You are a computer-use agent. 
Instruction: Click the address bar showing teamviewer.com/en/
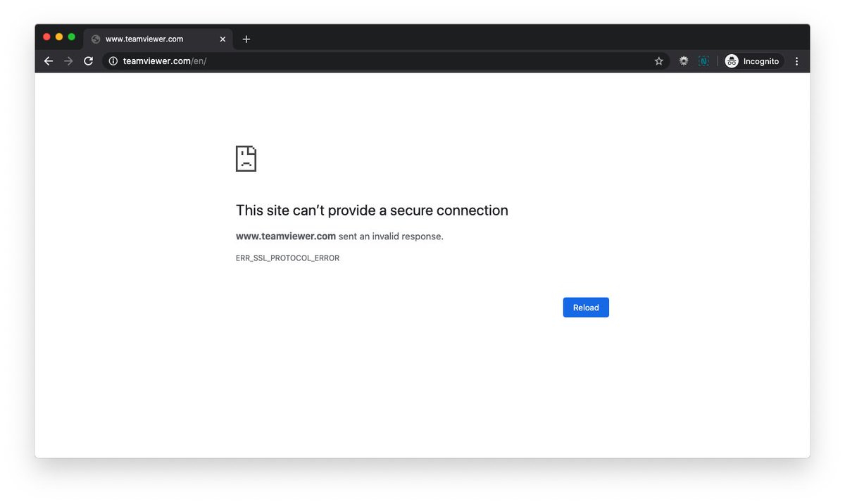point(386,61)
